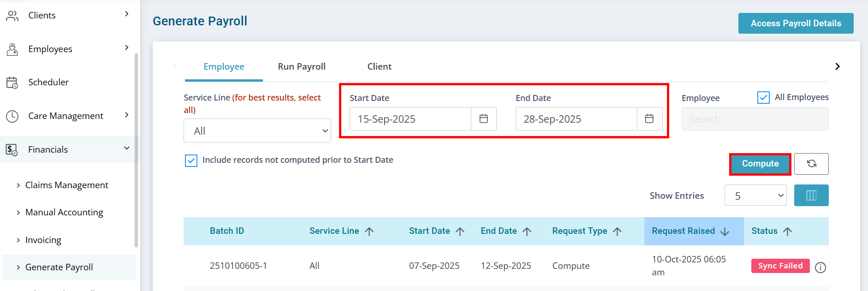This screenshot has width=868, height=291.
Task: Click the Start Date input field
Action: pyautogui.click(x=410, y=119)
